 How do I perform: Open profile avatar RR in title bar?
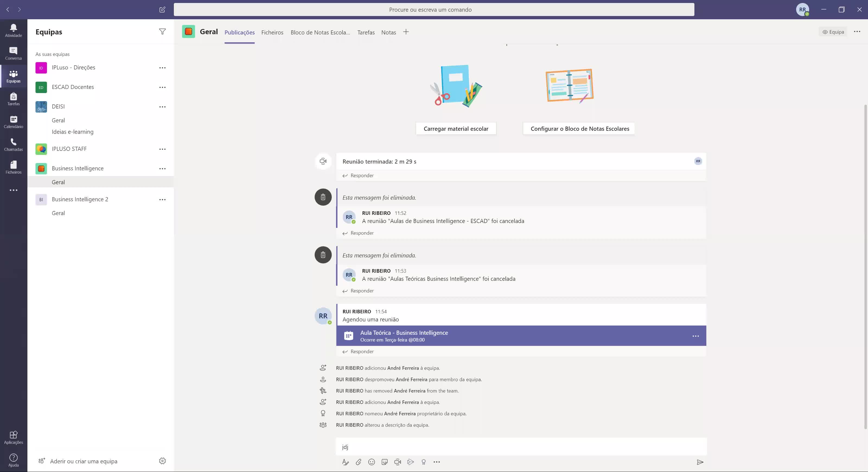pos(802,9)
